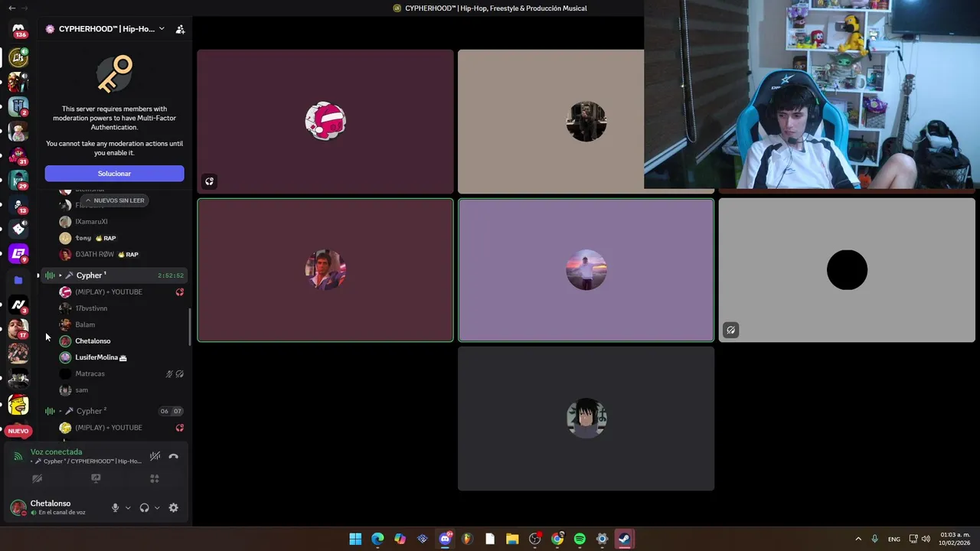The image size is (980, 551).
Task: Open user settings gear icon
Action: 174,507
